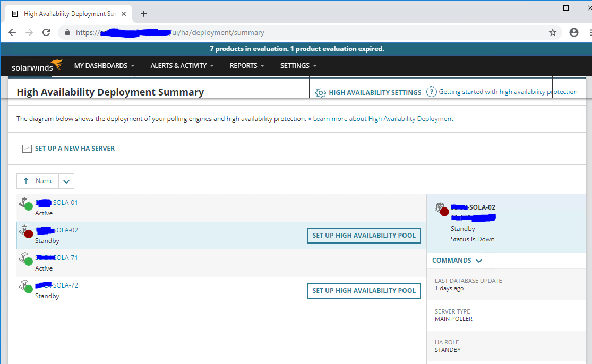Click the SOLA-02 down status icon in list
Viewport: 592px width, 364px height.
pyautogui.click(x=26, y=231)
